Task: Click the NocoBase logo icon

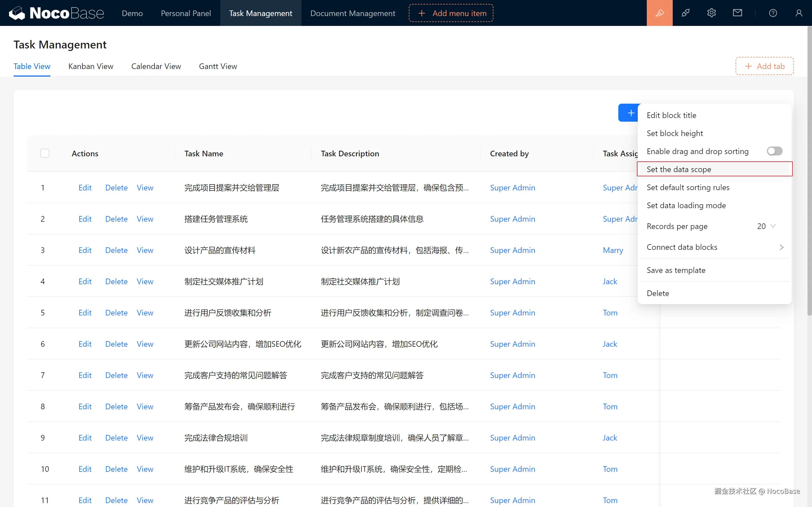Action: [17, 13]
